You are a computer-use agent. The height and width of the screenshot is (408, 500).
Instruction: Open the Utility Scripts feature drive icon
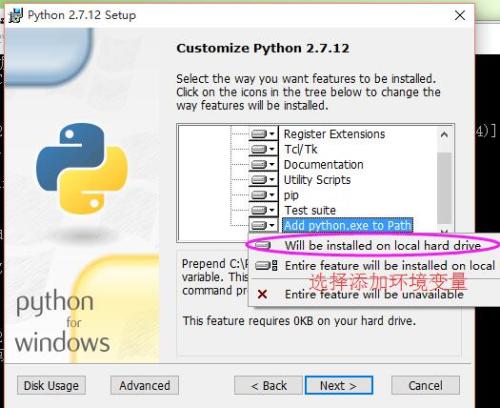point(259,180)
